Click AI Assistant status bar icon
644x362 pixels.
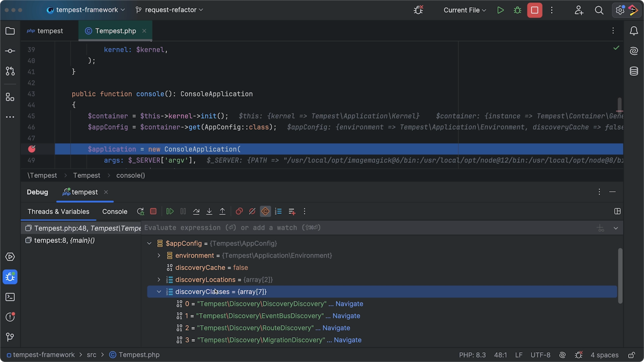[562, 355]
